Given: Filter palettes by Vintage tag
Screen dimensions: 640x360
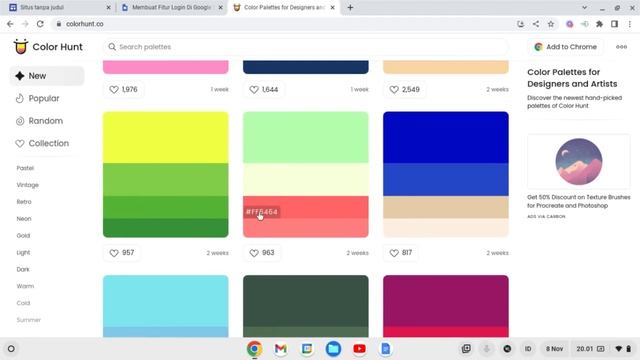Looking at the screenshot, I should 28,185.
